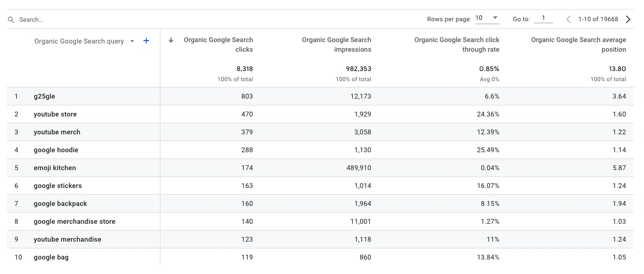
Task: Select the 'youtube store' query row
Action: [x=55, y=115]
